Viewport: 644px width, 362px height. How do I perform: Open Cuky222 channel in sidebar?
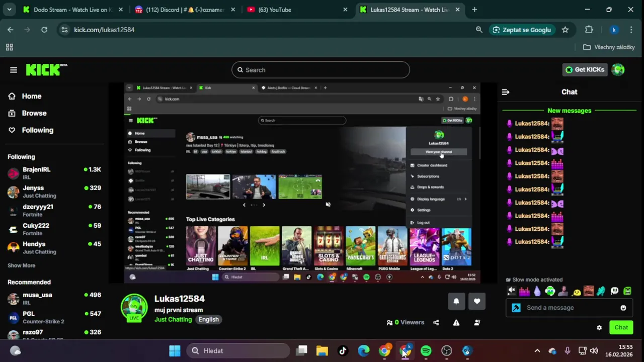54,229
